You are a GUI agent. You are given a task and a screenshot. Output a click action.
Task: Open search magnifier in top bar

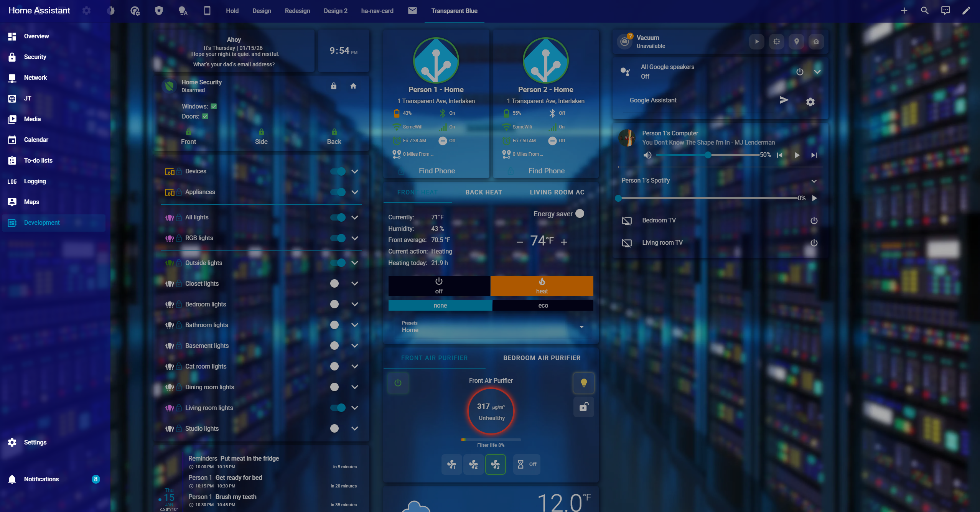924,11
